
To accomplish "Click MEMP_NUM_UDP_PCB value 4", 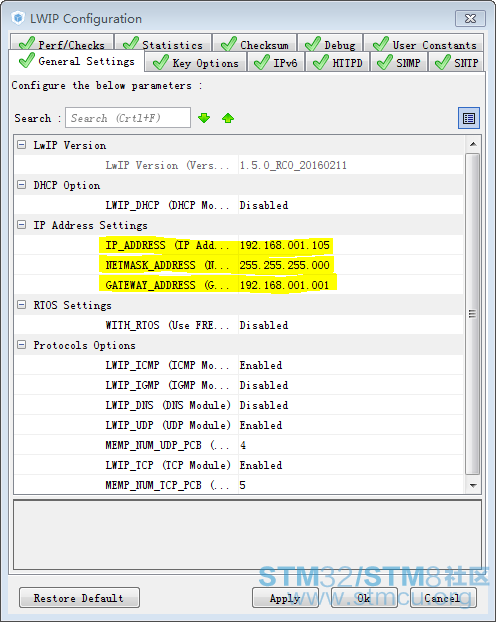I will coord(243,445).
